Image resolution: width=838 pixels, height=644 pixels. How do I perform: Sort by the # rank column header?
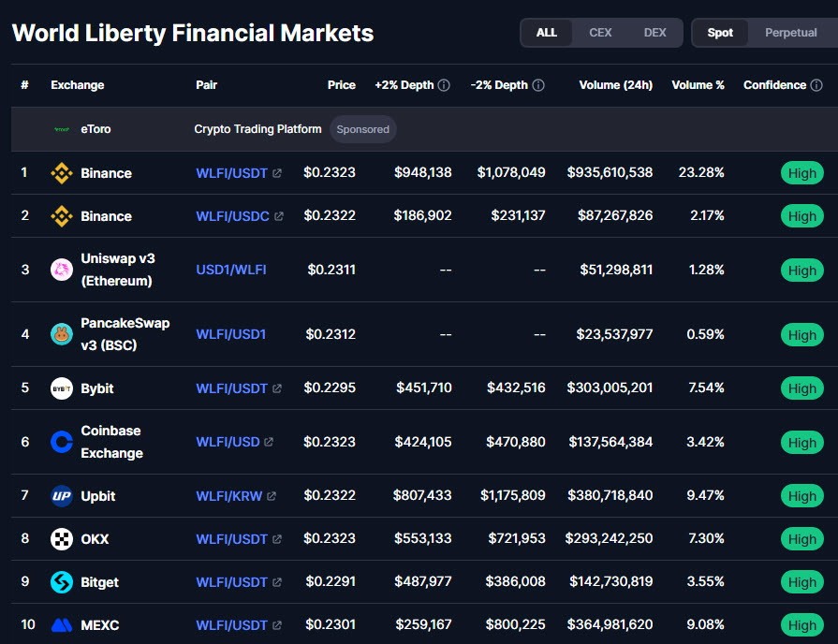pos(24,85)
